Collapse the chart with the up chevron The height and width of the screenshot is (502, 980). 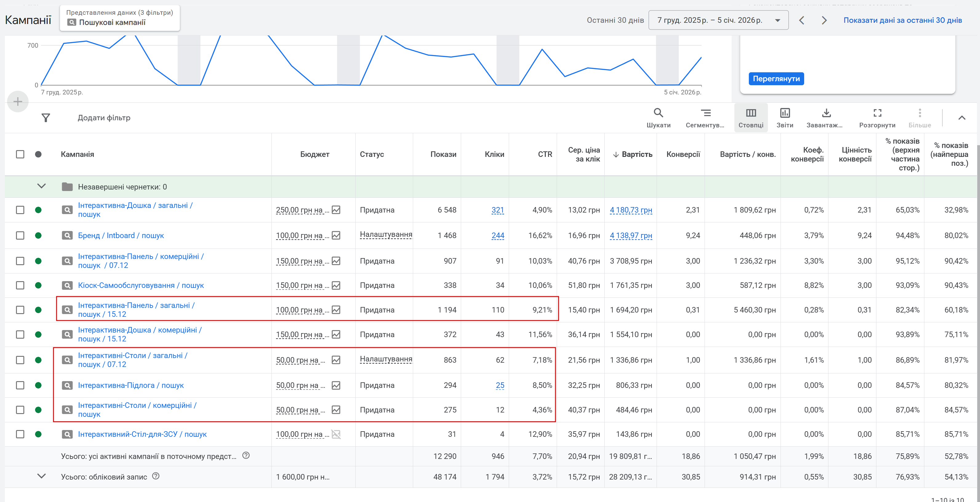(961, 118)
